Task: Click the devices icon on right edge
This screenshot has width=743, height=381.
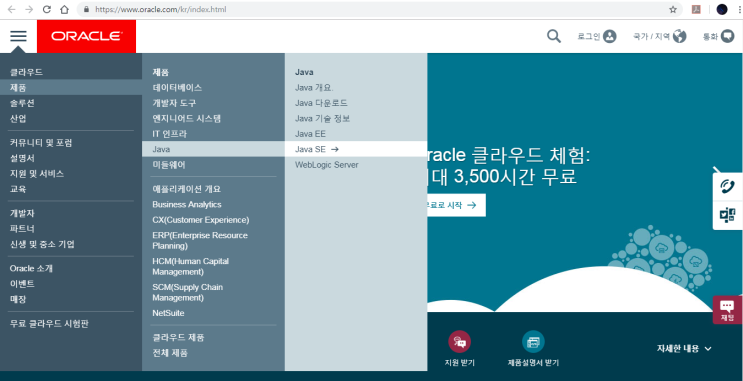Action: [x=727, y=216]
